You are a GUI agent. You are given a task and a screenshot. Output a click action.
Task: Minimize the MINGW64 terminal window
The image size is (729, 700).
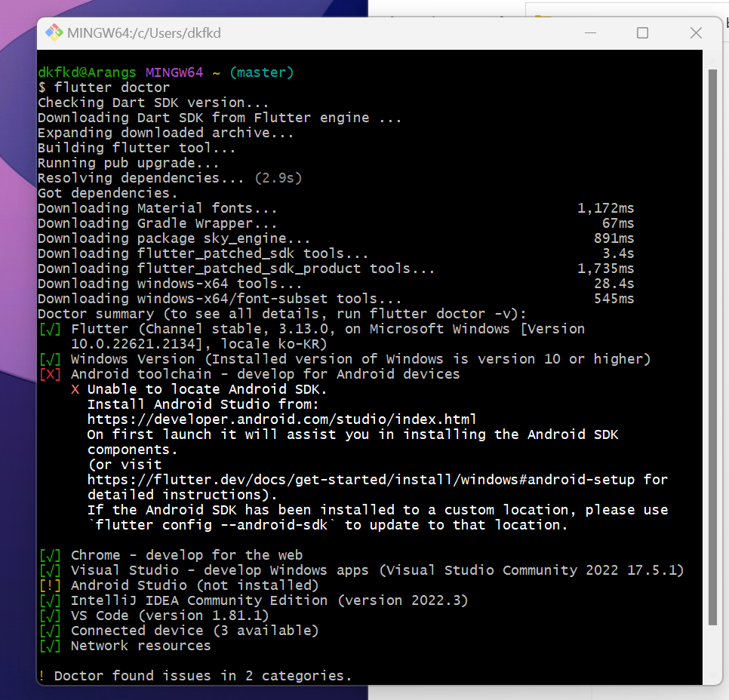[x=590, y=33]
